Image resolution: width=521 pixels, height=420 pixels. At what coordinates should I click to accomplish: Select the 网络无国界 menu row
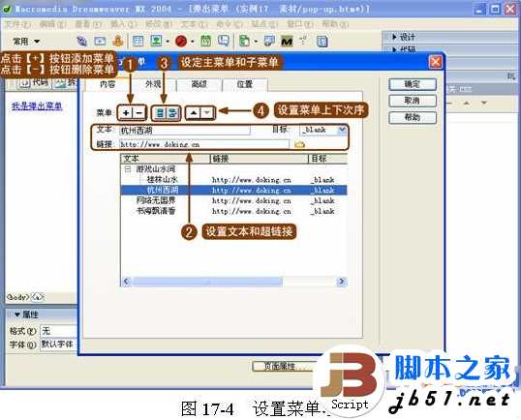point(234,200)
